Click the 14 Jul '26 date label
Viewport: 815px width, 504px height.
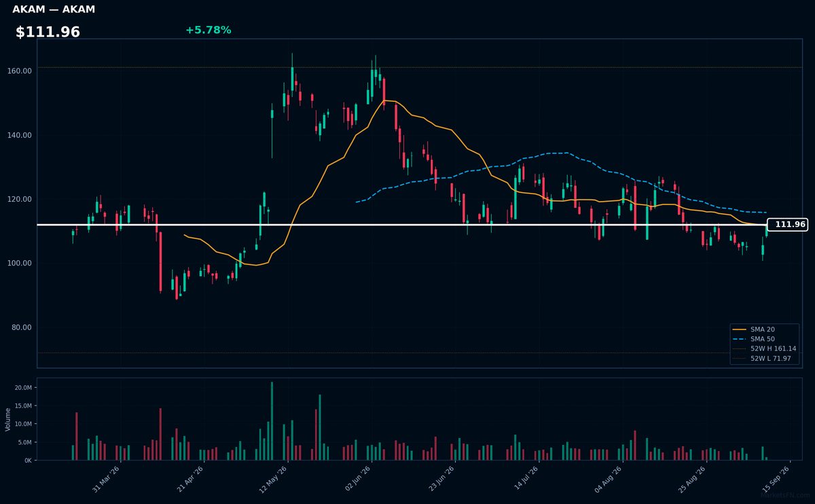click(525, 478)
